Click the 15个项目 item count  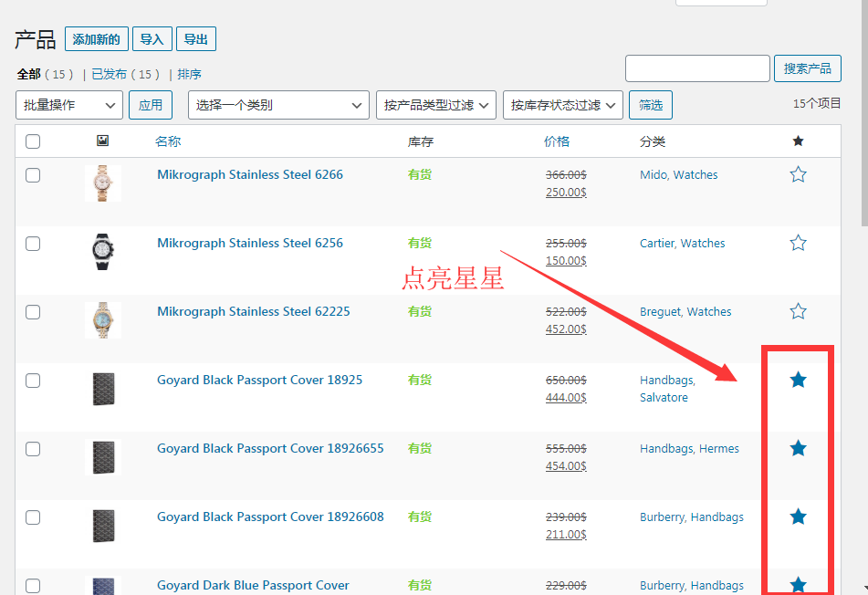pos(817,103)
